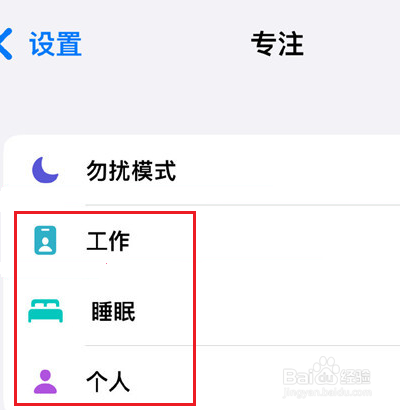Tap blank space right of 睡眠 row
Viewport: 400px width, 410px height.
(297, 311)
